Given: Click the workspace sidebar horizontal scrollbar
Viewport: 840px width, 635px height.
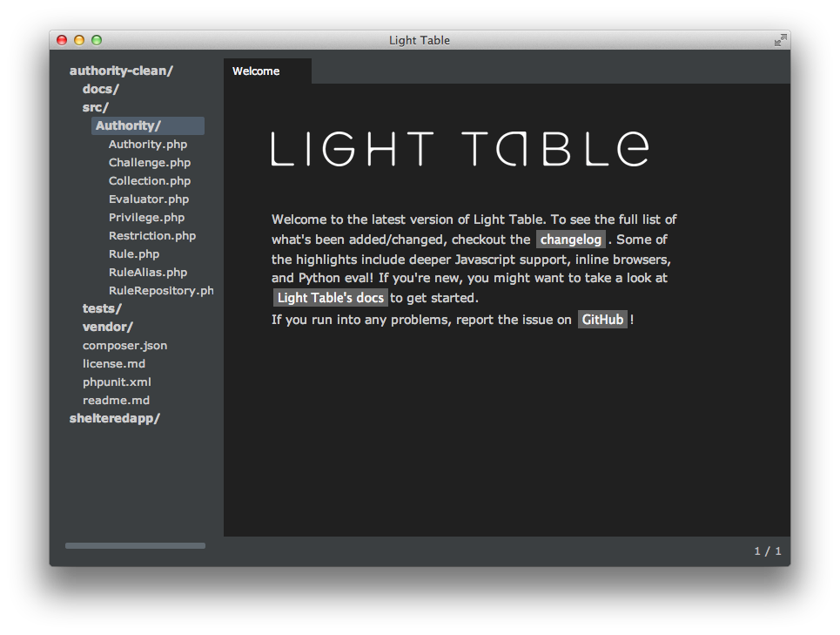Looking at the screenshot, I should tap(135, 546).
